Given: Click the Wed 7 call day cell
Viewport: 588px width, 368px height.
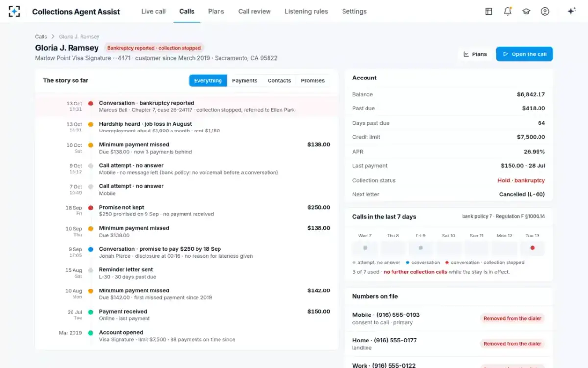Looking at the screenshot, I should point(365,248).
